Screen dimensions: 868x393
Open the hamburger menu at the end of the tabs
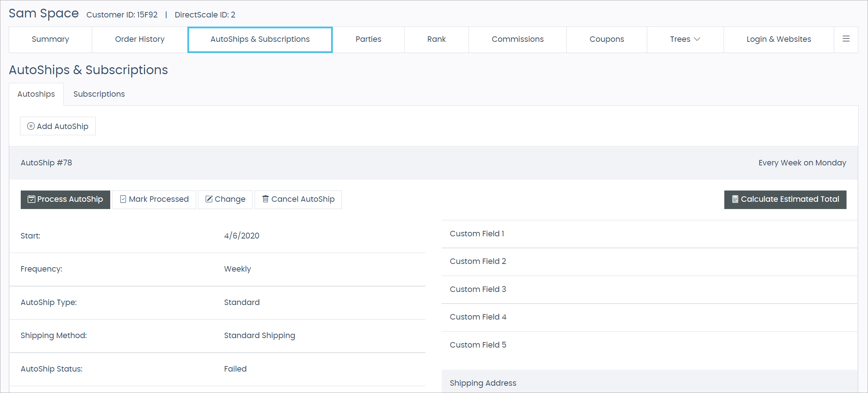click(x=846, y=39)
